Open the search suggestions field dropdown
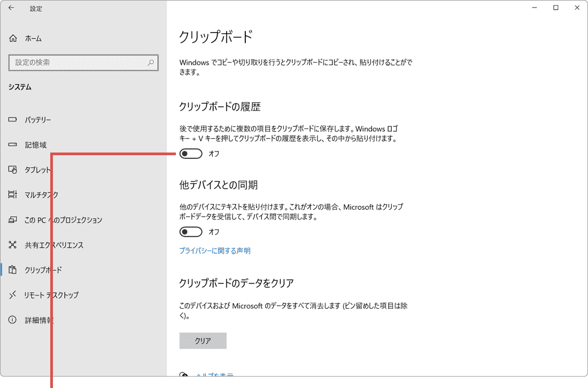Screen dimensions: 588x388 click(x=83, y=63)
